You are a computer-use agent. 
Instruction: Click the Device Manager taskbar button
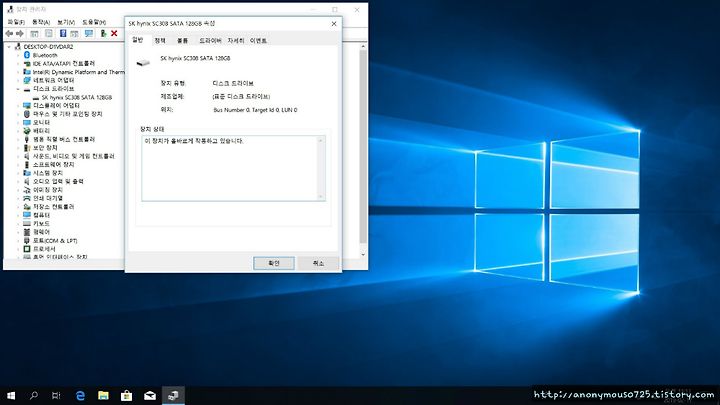(x=173, y=395)
